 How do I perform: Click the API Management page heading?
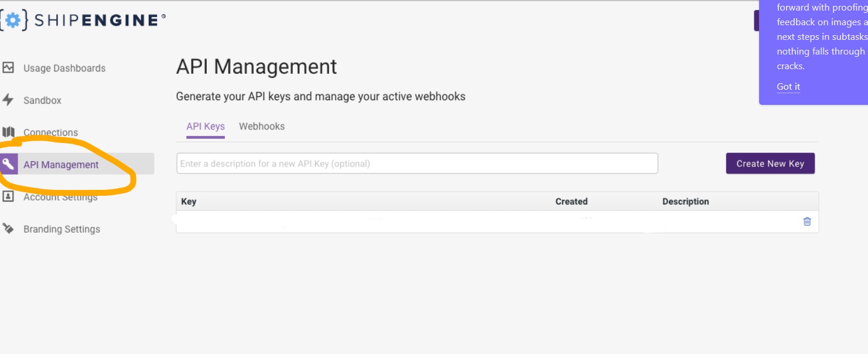click(257, 66)
